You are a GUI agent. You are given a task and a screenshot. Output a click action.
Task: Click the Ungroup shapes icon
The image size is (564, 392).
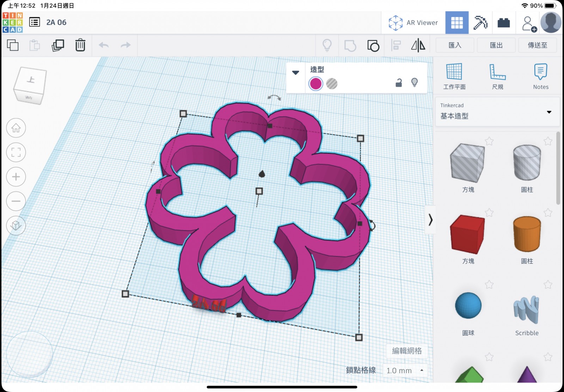[x=373, y=45]
